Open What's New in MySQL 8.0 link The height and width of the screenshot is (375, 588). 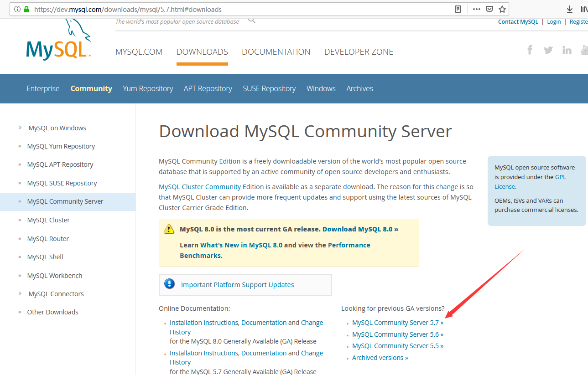click(x=241, y=245)
